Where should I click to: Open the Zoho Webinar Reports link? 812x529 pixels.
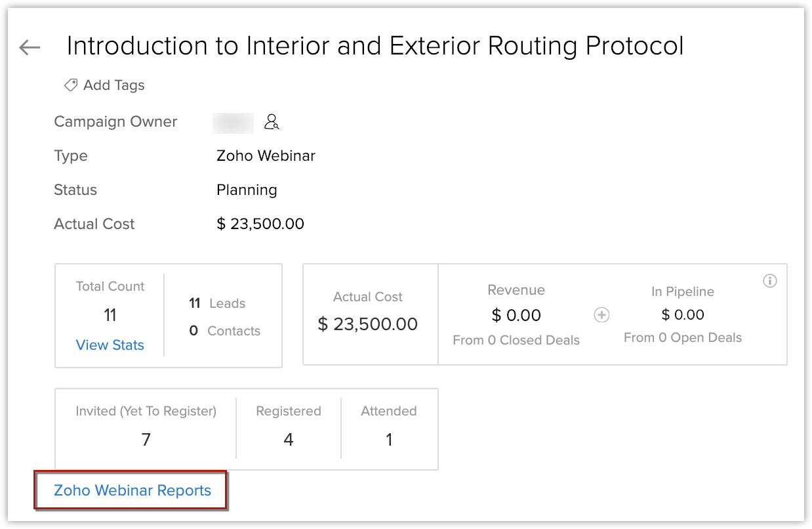tap(132, 490)
